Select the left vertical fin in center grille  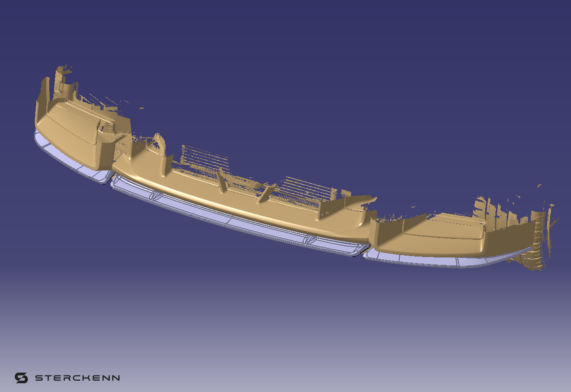point(222,180)
